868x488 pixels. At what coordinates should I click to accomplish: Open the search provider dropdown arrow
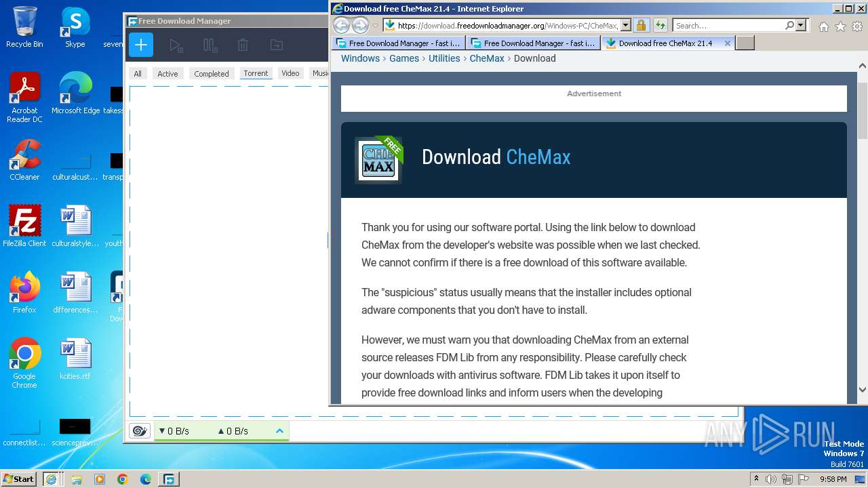pos(801,26)
